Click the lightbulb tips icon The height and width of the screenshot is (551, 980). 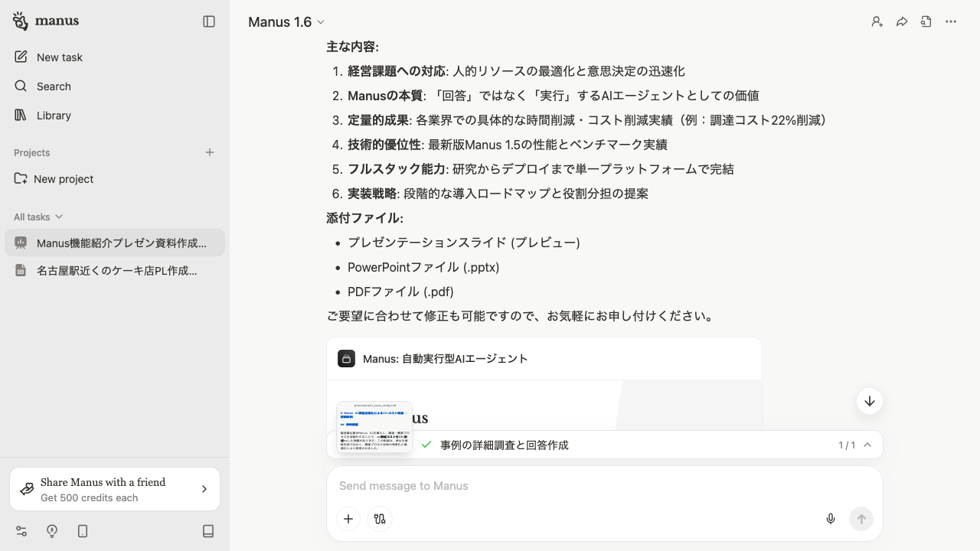tap(52, 531)
